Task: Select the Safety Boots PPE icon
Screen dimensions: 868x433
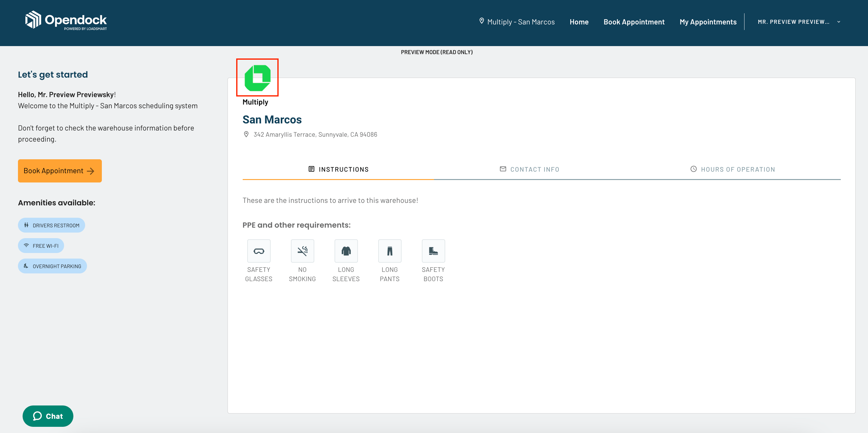Action: pos(433,251)
